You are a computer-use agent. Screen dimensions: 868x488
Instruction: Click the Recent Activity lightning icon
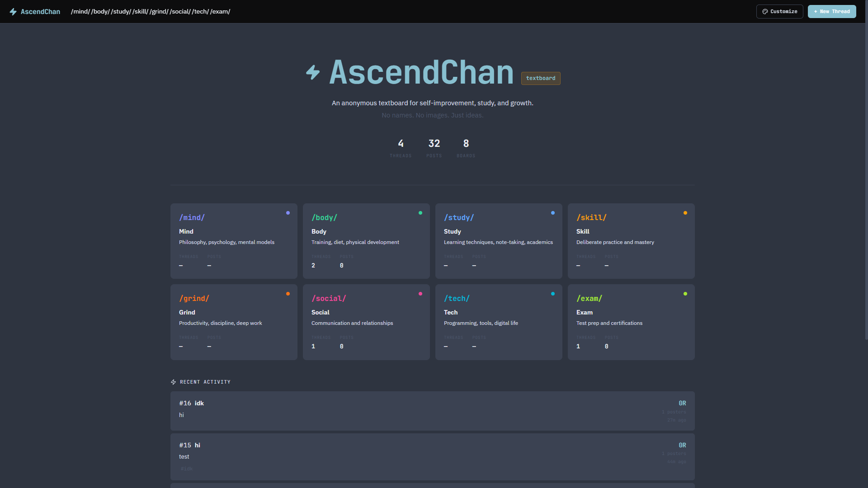(x=173, y=382)
